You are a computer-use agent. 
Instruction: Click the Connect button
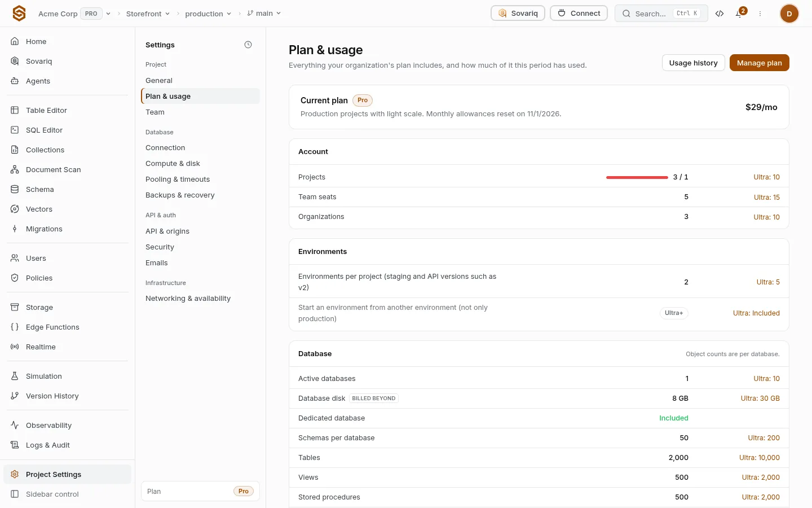pyautogui.click(x=579, y=13)
